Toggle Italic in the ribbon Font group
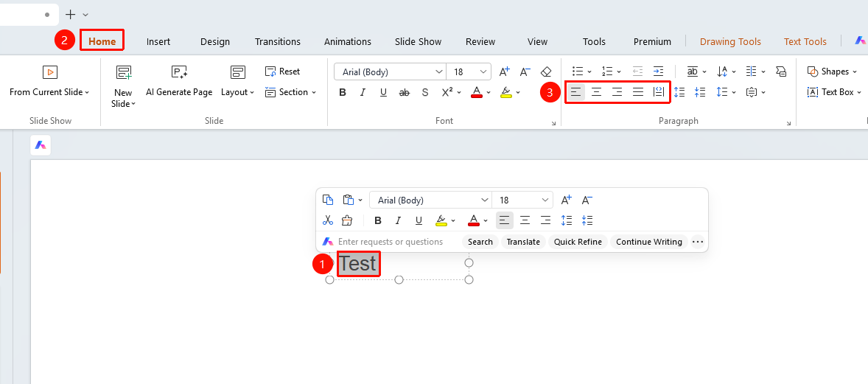Image resolution: width=868 pixels, height=384 pixels. pos(363,93)
